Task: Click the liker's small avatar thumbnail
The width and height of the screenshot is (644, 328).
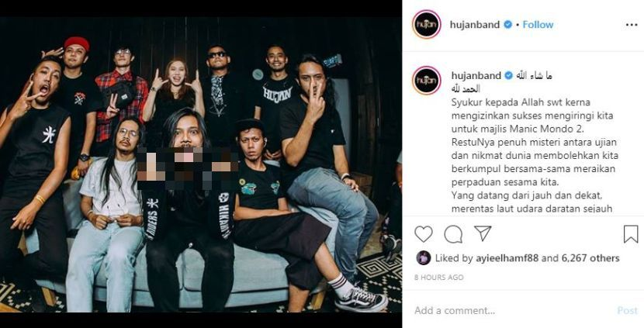Action: click(x=424, y=257)
